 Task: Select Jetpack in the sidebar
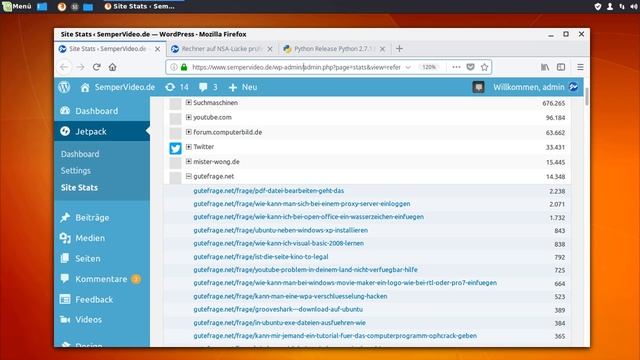coord(102,131)
